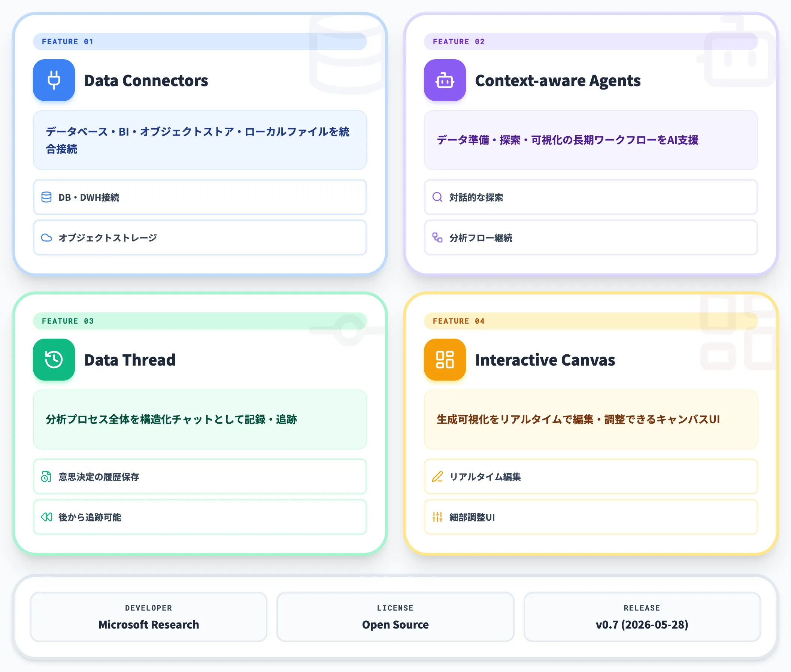
Task: Click the データベース・BI・オブジェクトストア description box
Action: (200, 140)
